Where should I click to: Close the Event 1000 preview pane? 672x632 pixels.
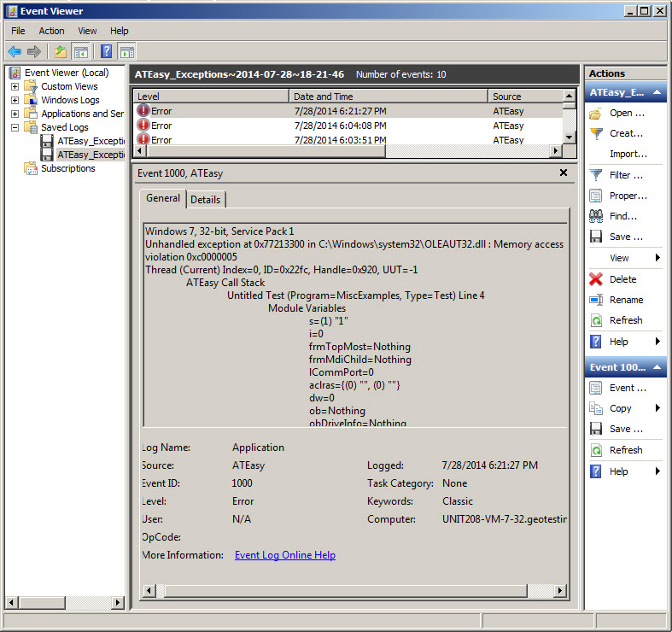coord(563,173)
